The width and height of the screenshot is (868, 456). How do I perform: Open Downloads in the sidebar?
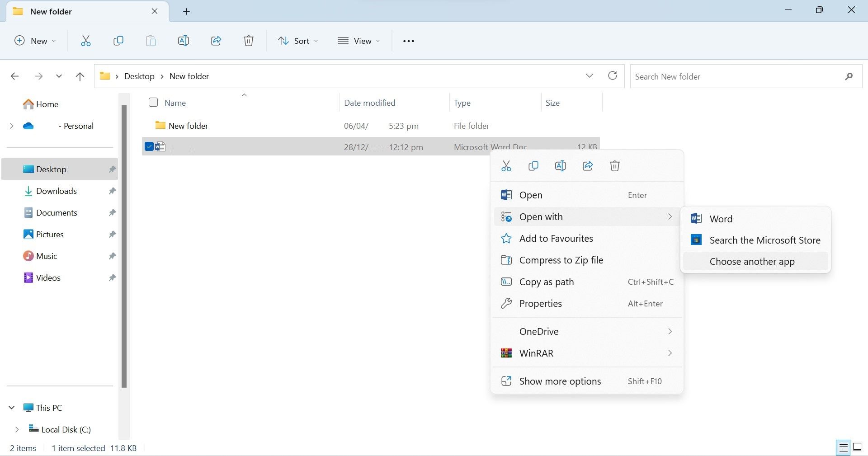tap(60, 191)
